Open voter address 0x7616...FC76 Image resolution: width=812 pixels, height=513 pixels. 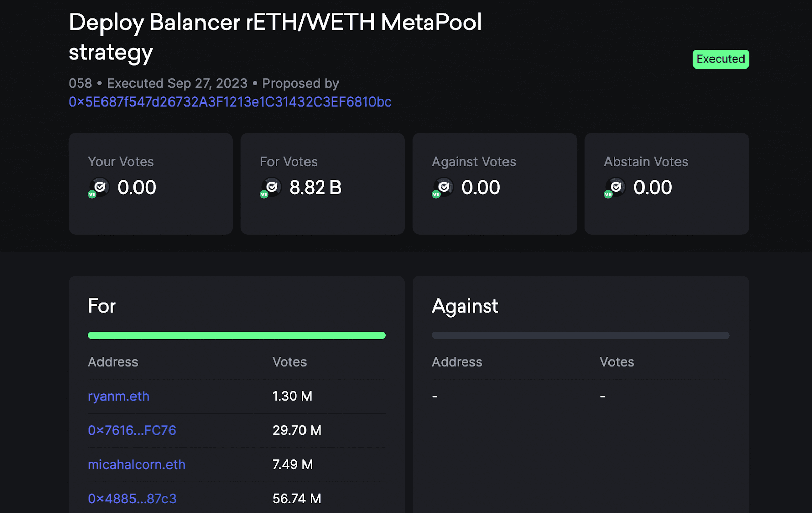tap(132, 430)
